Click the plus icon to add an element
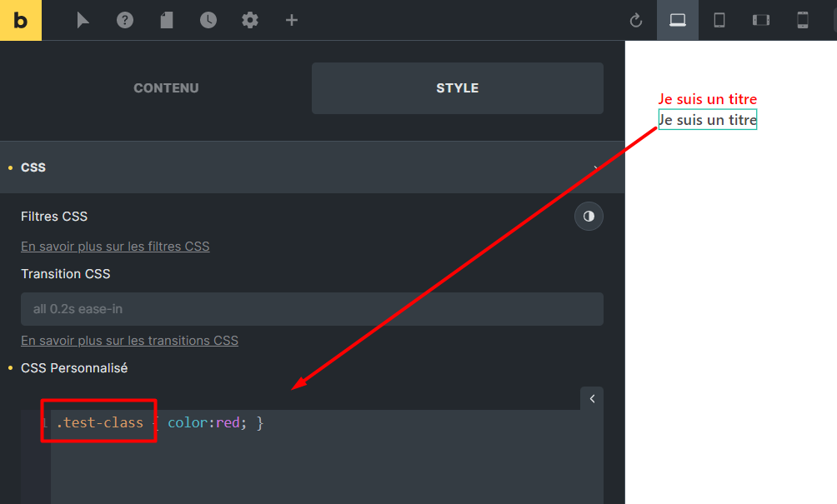Viewport: 837px width, 504px height. pos(292,20)
